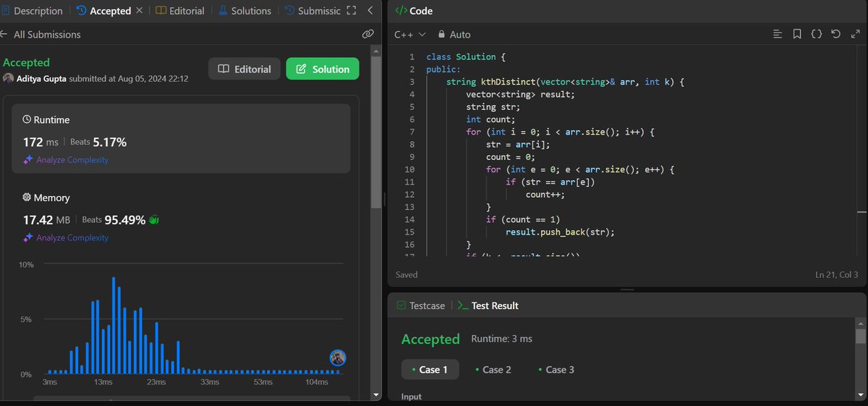
Task: Copy submission link icon
Action: coord(368,34)
